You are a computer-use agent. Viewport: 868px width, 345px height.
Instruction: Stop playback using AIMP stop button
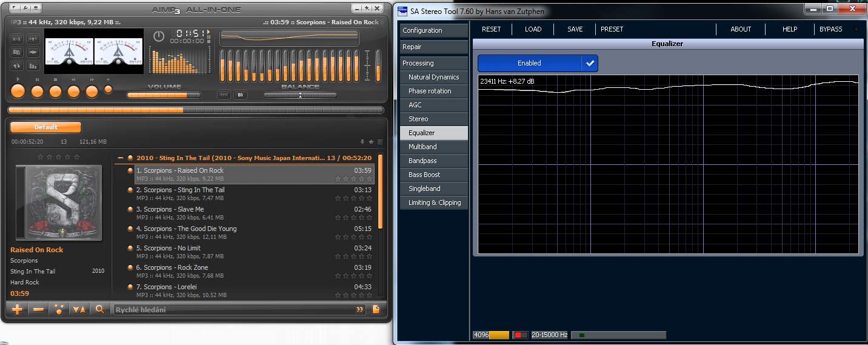[55, 91]
